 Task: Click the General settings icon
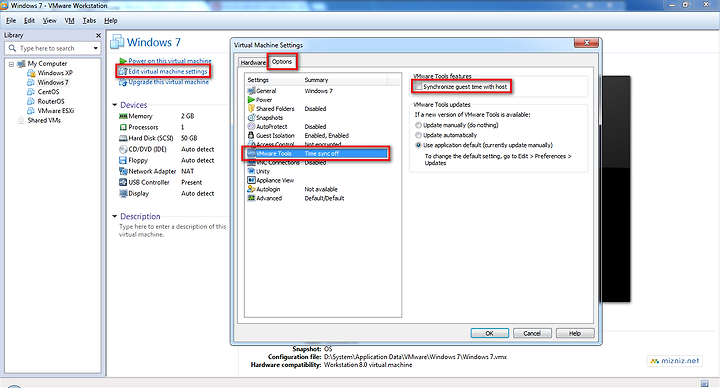[251, 91]
